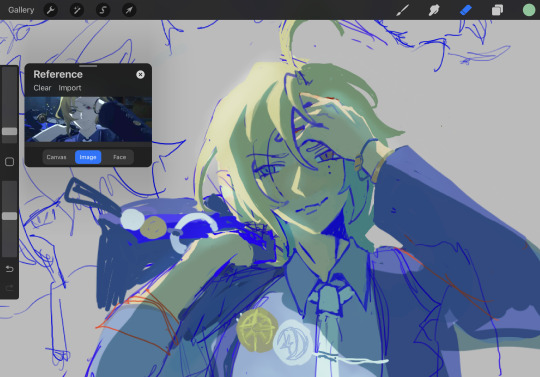Open the Layers panel
The image size is (540, 377).
tap(497, 10)
